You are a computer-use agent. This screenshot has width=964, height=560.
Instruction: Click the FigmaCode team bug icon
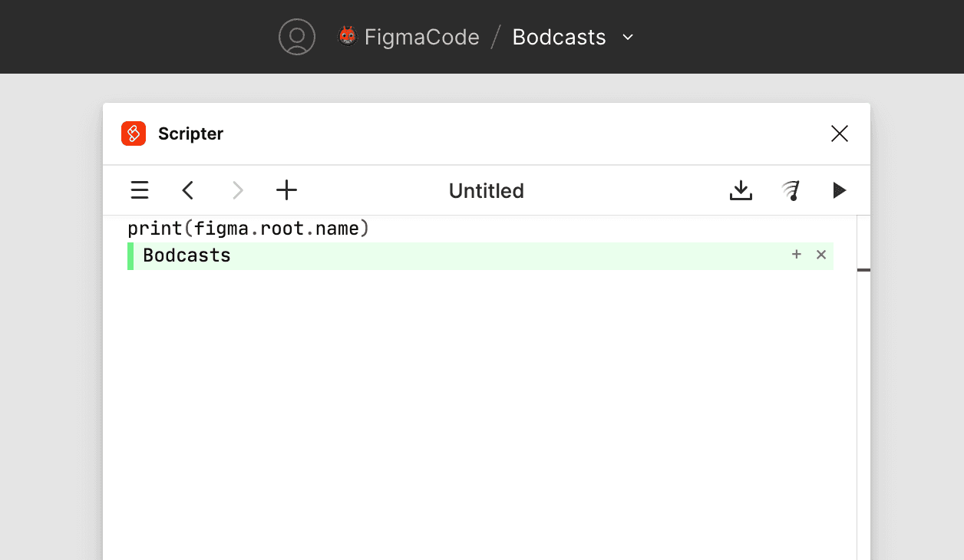[x=348, y=36]
